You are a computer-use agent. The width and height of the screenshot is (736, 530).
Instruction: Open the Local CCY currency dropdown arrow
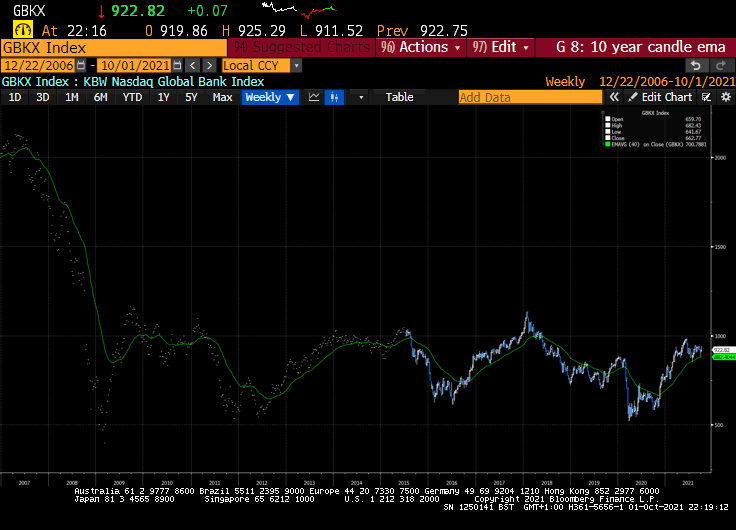point(296,65)
